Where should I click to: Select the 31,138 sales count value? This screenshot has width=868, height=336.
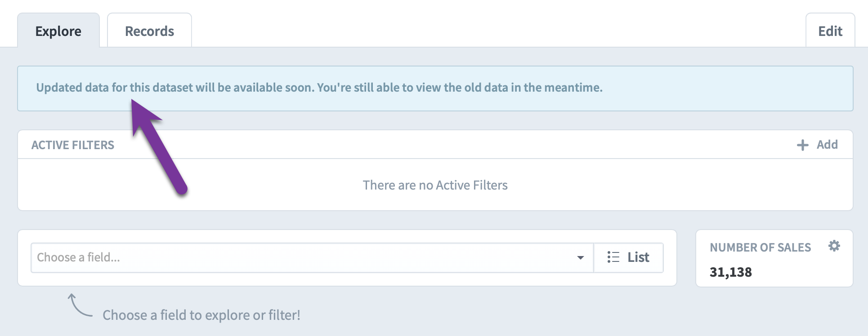pos(731,272)
